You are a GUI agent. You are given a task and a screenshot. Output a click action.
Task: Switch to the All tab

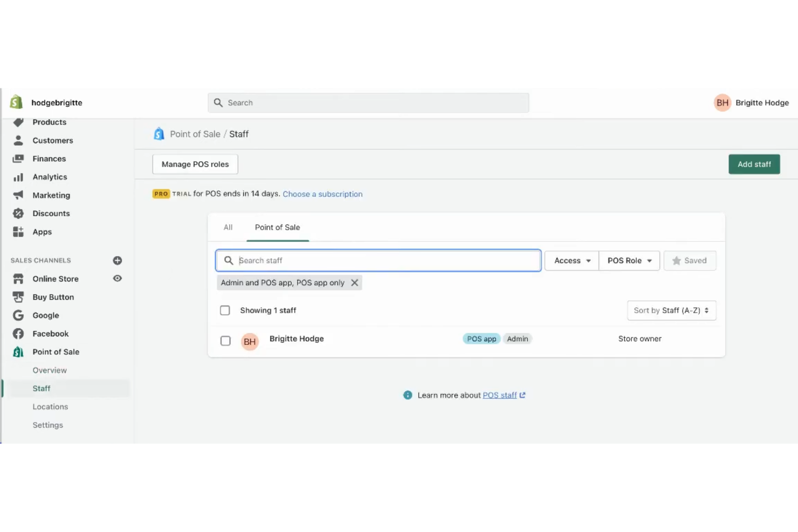pyautogui.click(x=228, y=227)
